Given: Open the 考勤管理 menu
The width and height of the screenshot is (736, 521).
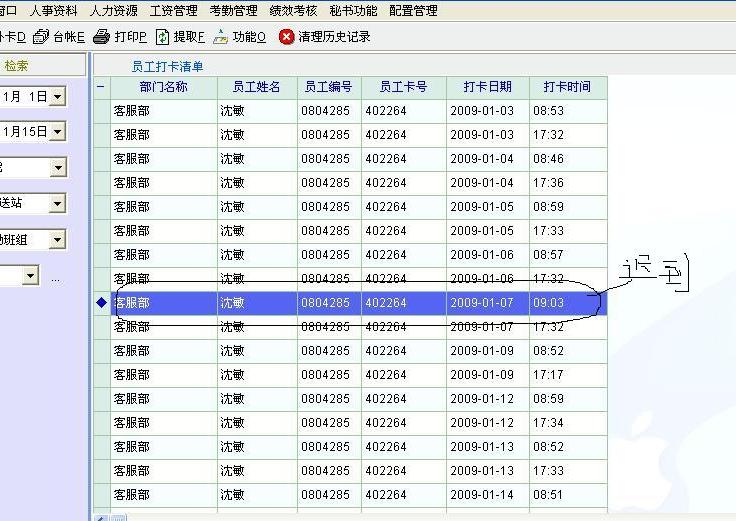Looking at the screenshot, I should [x=233, y=11].
